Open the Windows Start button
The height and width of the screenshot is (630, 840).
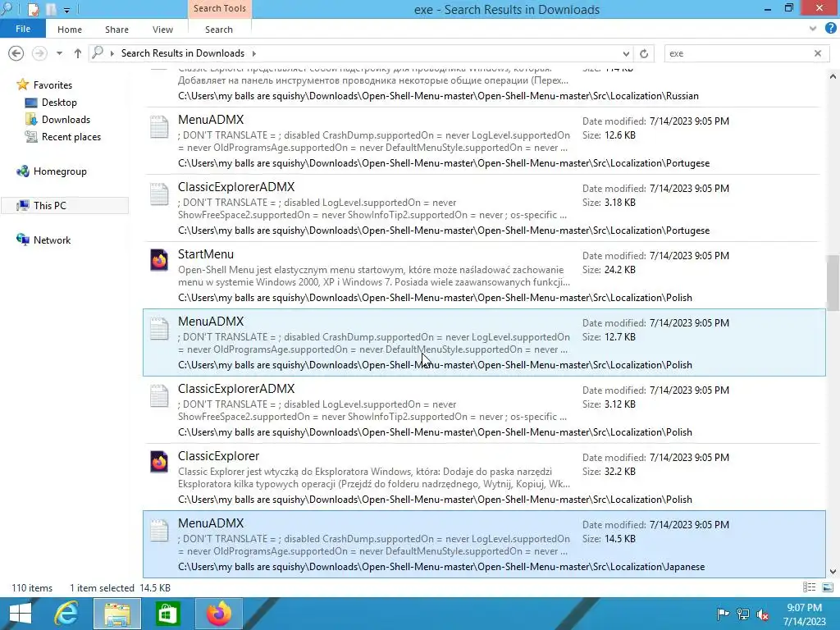pyautogui.click(x=21, y=614)
